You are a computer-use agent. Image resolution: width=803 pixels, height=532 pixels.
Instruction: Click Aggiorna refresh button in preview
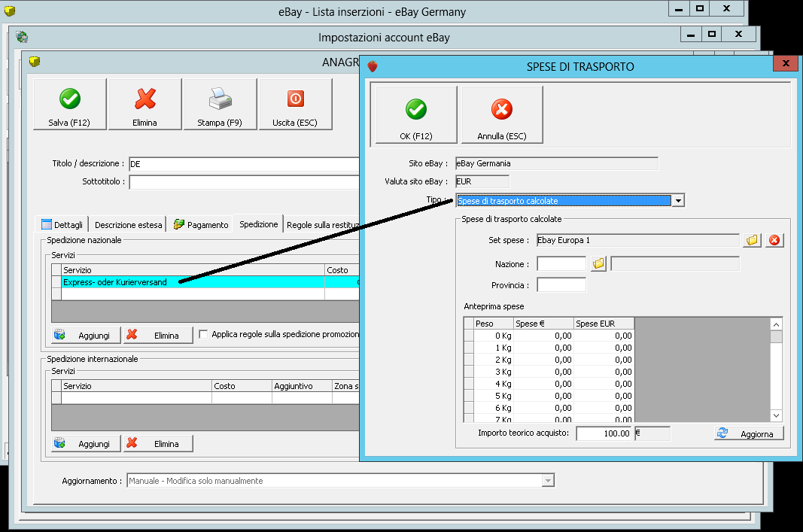point(749,433)
